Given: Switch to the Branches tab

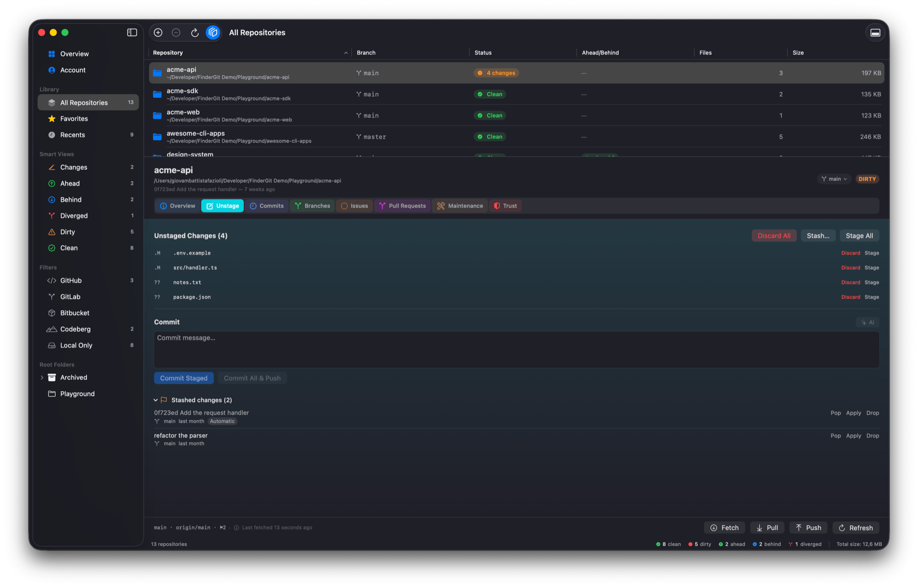Looking at the screenshot, I should [x=312, y=206].
